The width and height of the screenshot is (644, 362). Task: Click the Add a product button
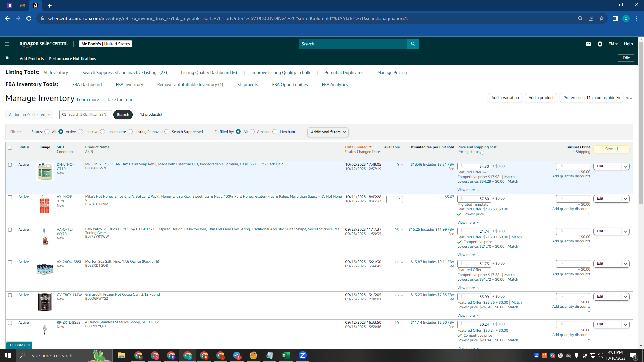[541, 98]
